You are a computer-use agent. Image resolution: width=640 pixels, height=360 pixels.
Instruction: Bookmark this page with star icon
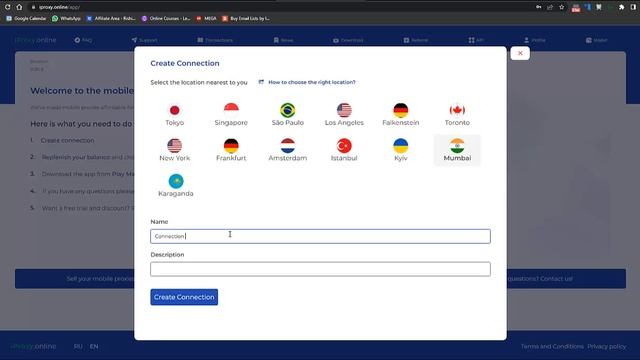tap(562, 7)
